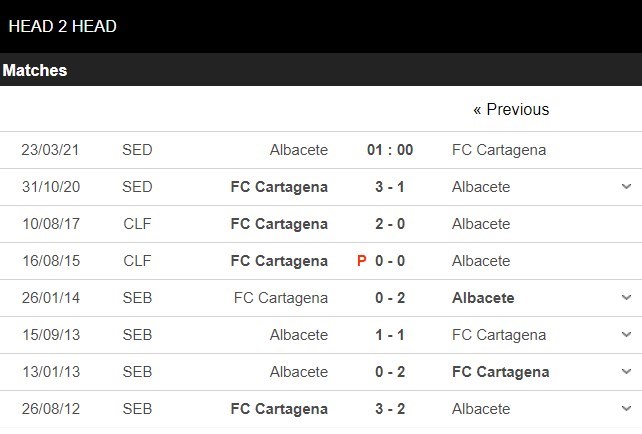
Task: Open the 01 : 00 score on 23/03/21
Action: coord(390,150)
